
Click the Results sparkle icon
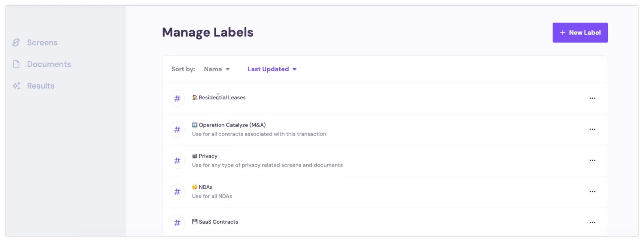click(x=16, y=86)
